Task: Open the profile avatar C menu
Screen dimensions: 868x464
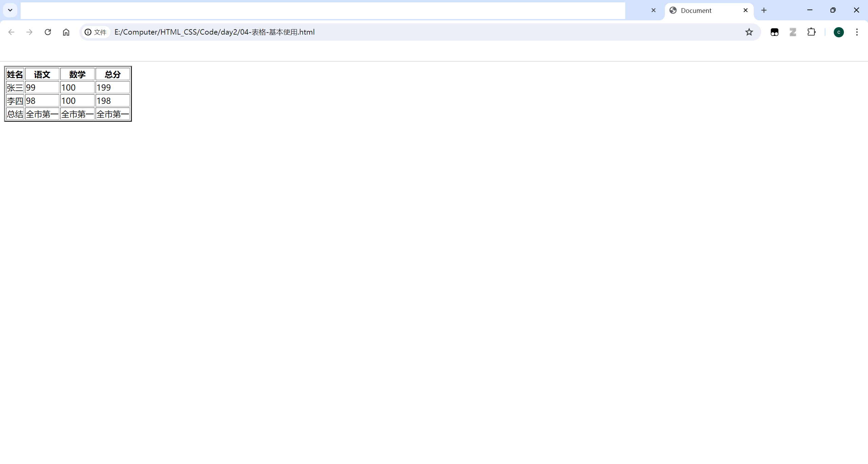Action: (x=839, y=32)
